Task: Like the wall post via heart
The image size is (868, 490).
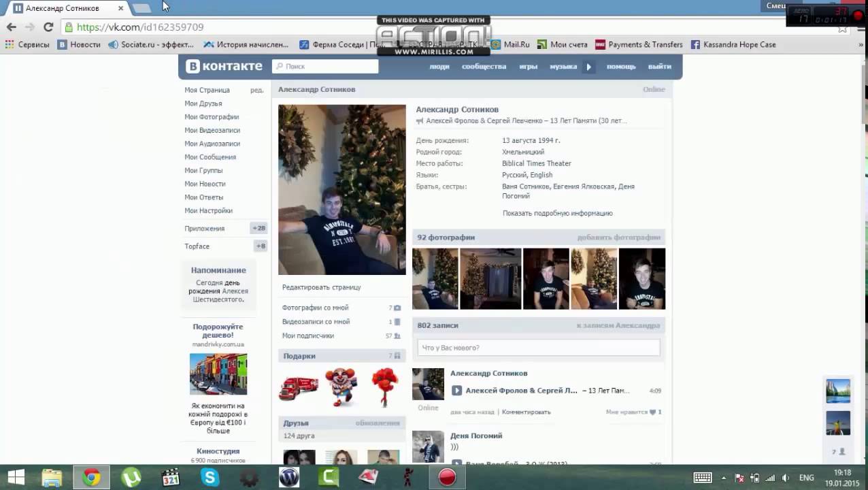Action: coord(652,412)
